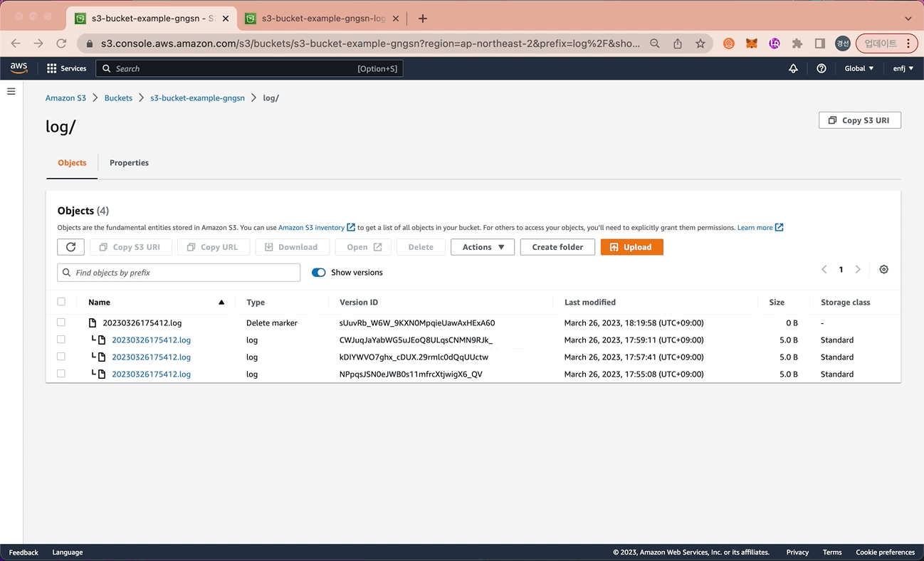Open Privacy footer link
Viewport: 924px width, 561px height.
(x=797, y=552)
